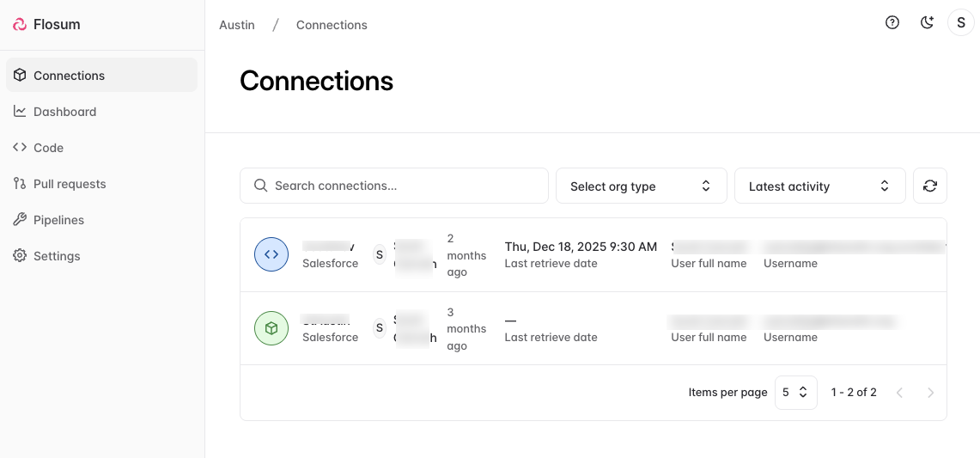Open the Code sidebar item
The height and width of the screenshot is (458, 980).
point(48,148)
